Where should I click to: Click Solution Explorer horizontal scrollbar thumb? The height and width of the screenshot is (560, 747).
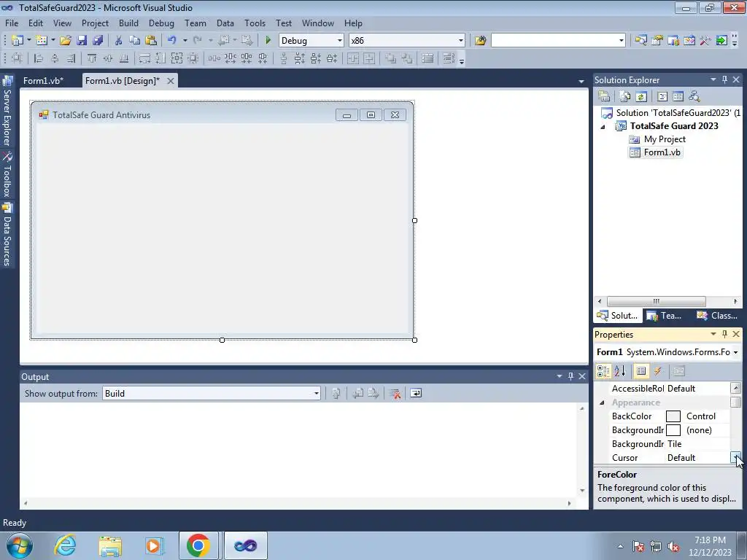pos(657,301)
